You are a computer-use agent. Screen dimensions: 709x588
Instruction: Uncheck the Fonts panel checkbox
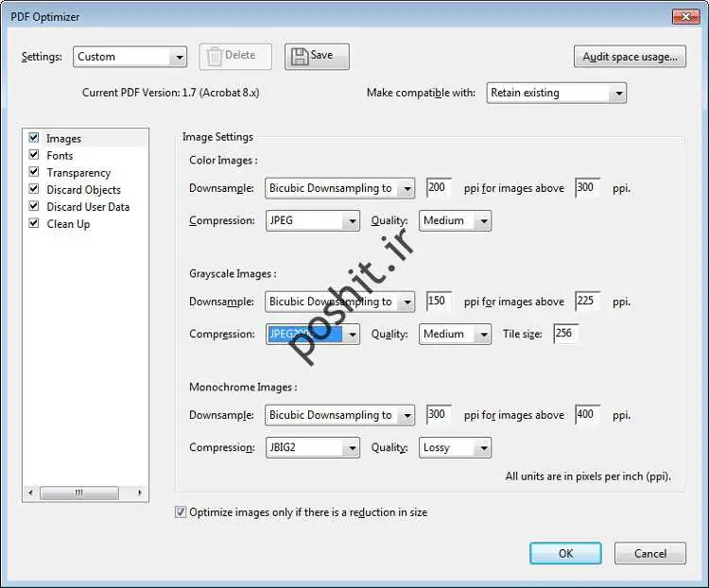(x=34, y=155)
